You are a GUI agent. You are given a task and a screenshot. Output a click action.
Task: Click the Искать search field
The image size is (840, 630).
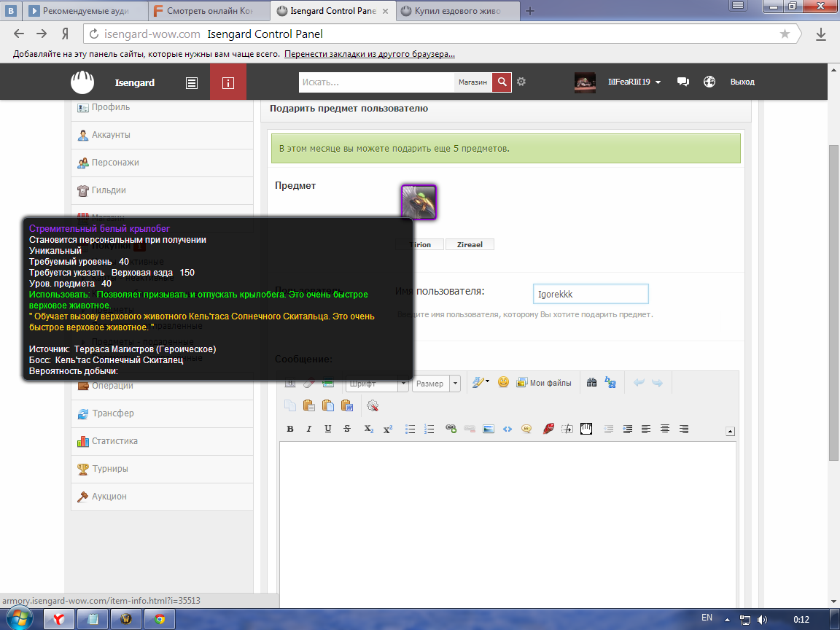pyautogui.click(x=376, y=82)
